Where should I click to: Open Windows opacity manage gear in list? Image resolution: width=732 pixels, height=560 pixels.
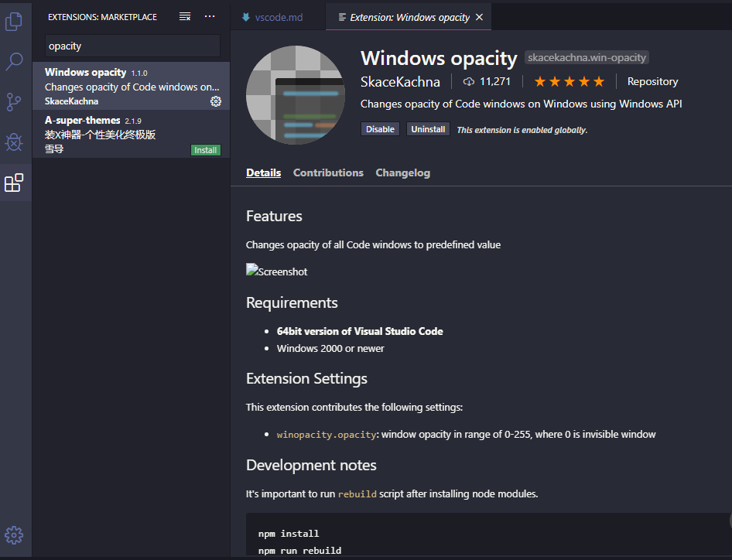click(x=216, y=101)
